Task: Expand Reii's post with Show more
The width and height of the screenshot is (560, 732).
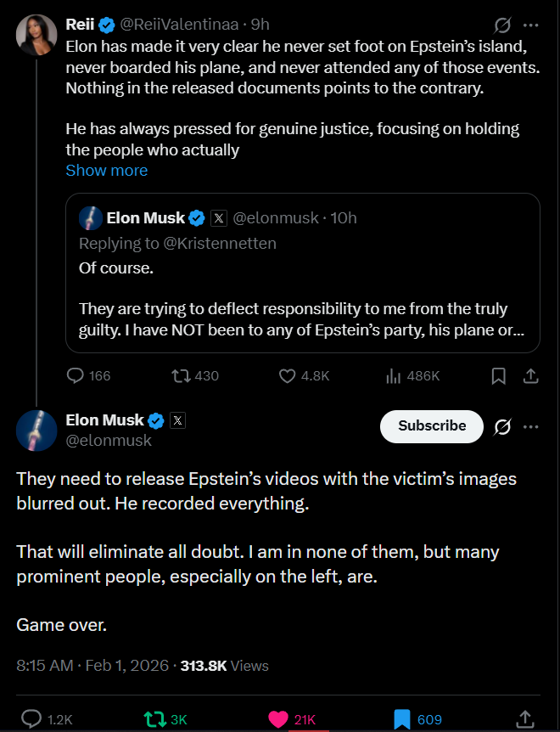Action: [x=107, y=171]
